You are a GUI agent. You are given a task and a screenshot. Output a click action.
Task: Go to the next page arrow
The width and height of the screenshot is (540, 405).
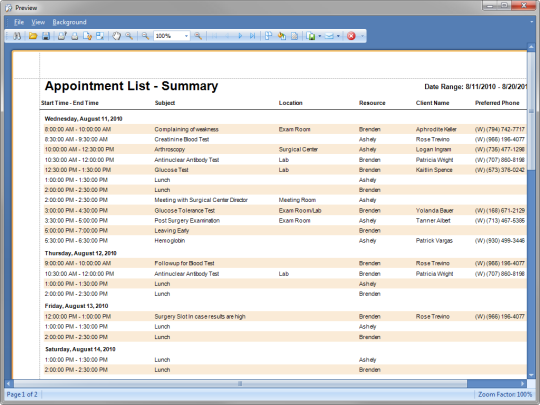tap(240, 36)
